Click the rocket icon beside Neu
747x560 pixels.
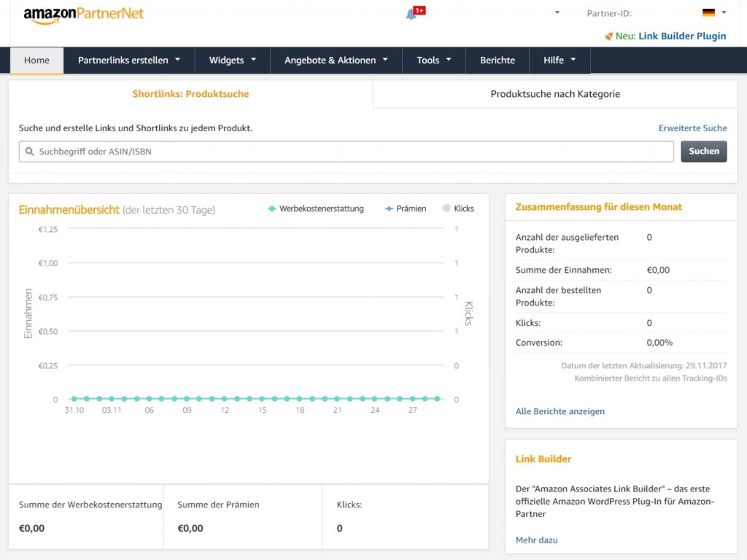[608, 36]
